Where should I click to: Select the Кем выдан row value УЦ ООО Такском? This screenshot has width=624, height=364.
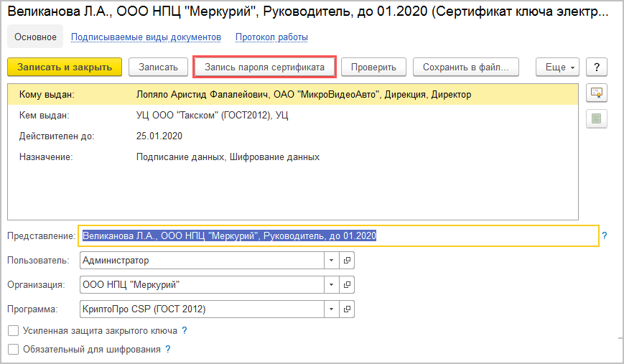[x=212, y=116]
